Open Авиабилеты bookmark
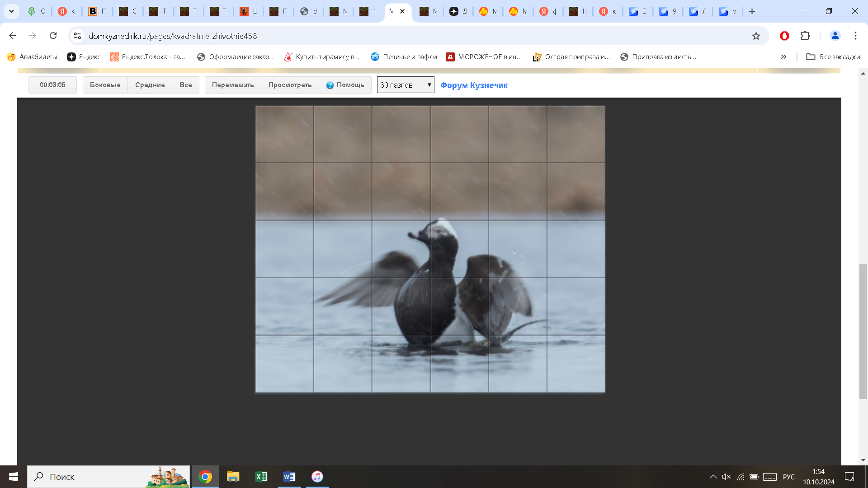Viewport: 868px width, 488px height. [32, 56]
